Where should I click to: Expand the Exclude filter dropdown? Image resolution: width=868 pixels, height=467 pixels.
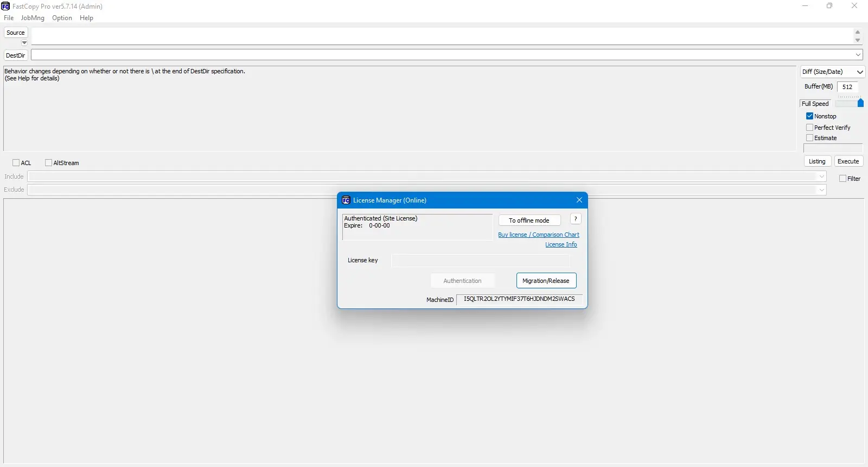(x=821, y=190)
